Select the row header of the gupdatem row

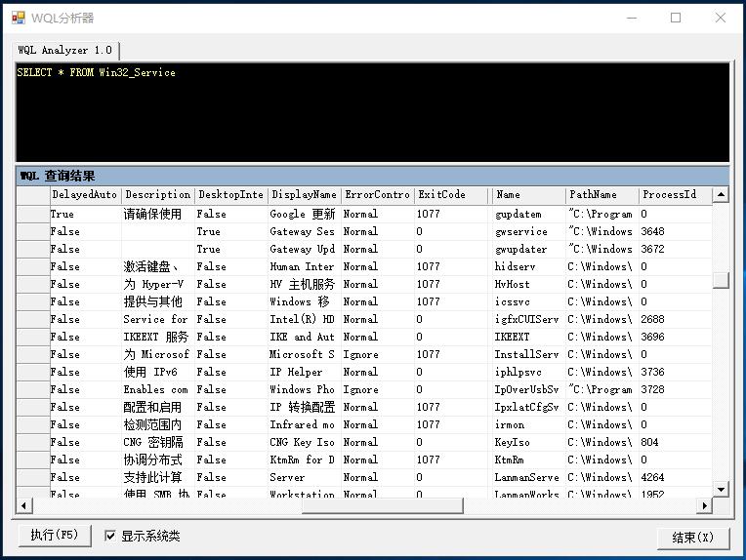point(35,214)
